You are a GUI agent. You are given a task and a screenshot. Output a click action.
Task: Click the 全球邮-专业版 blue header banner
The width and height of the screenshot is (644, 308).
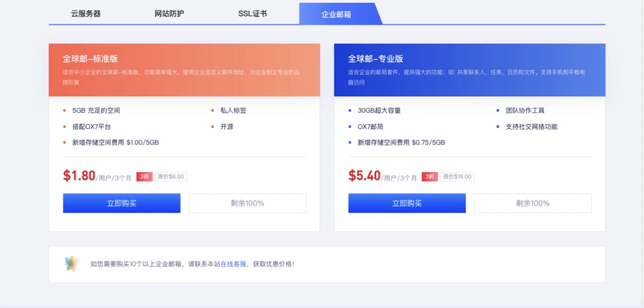[x=469, y=70]
